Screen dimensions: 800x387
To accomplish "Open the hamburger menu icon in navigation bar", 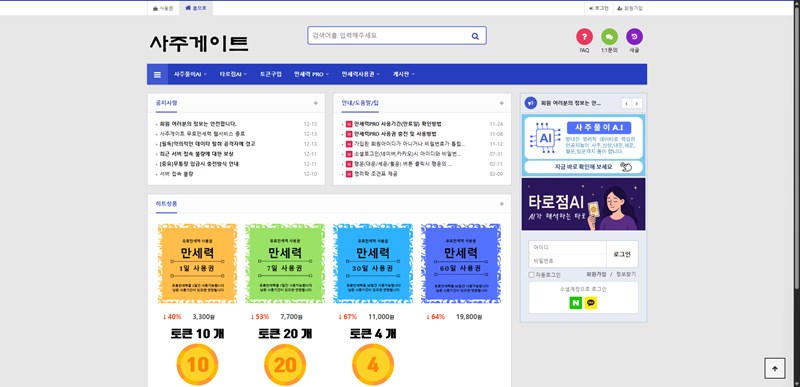I will (157, 74).
